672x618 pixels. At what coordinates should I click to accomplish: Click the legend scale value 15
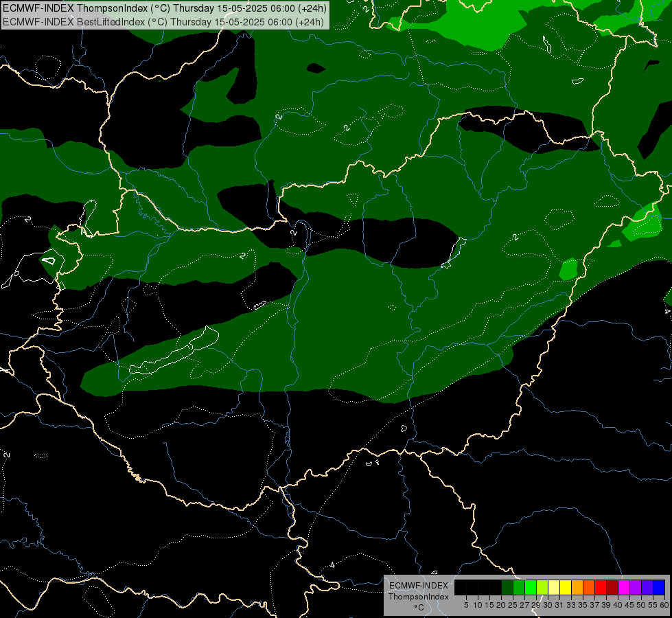pyautogui.click(x=489, y=605)
